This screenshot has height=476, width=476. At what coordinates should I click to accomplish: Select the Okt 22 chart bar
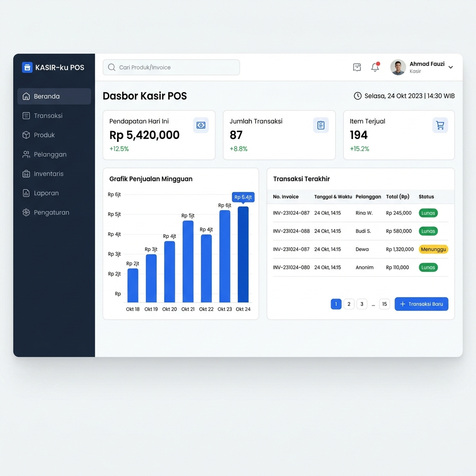pos(206,268)
